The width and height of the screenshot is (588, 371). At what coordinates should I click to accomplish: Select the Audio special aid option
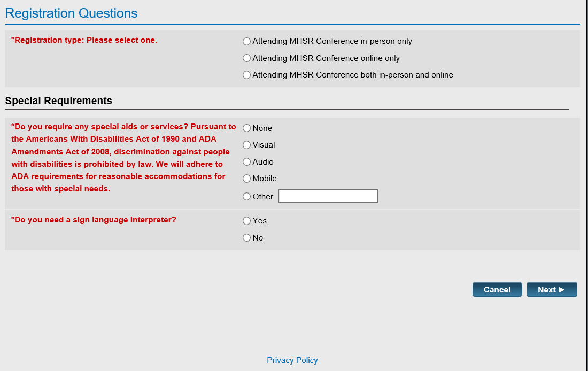[x=246, y=162]
